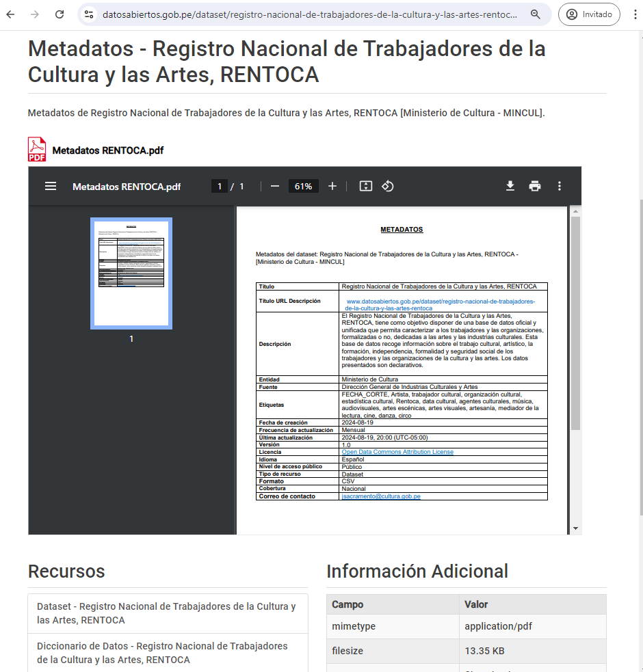Click the PDF page number field
This screenshot has height=672, width=643.
click(x=220, y=186)
